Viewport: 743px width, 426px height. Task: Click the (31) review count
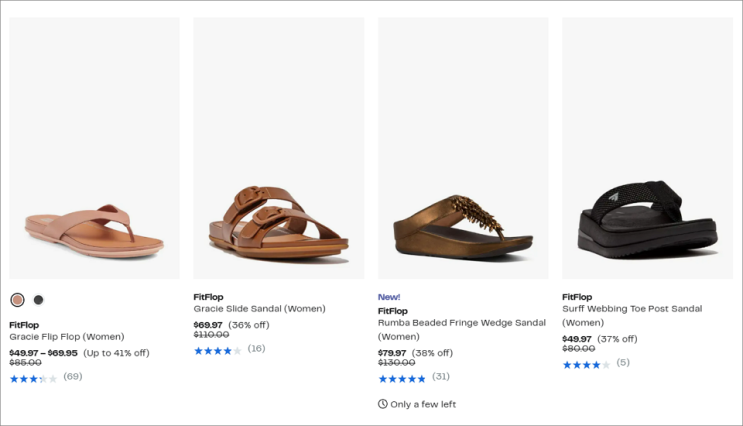tap(441, 377)
